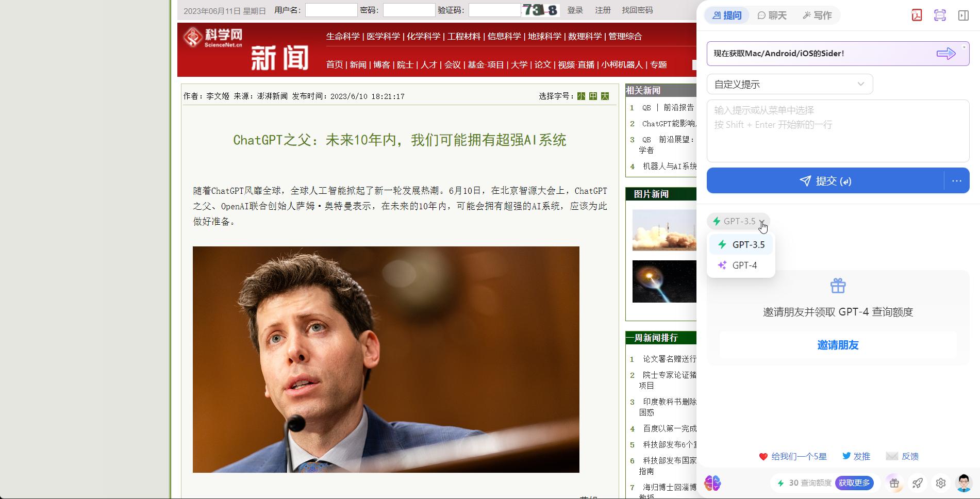The image size is (980, 499).
Task: Click the rocket upgrade icon
Action: click(x=918, y=484)
